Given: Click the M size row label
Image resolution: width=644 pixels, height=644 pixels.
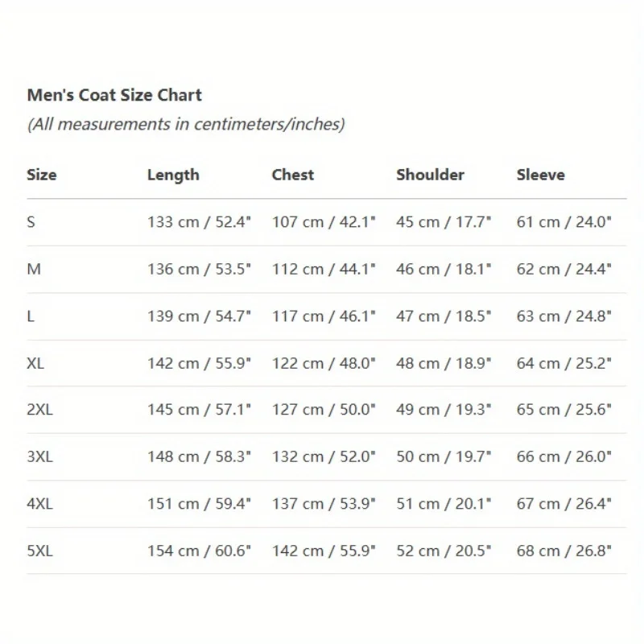Looking at the screenshot, I should (34, 269).
